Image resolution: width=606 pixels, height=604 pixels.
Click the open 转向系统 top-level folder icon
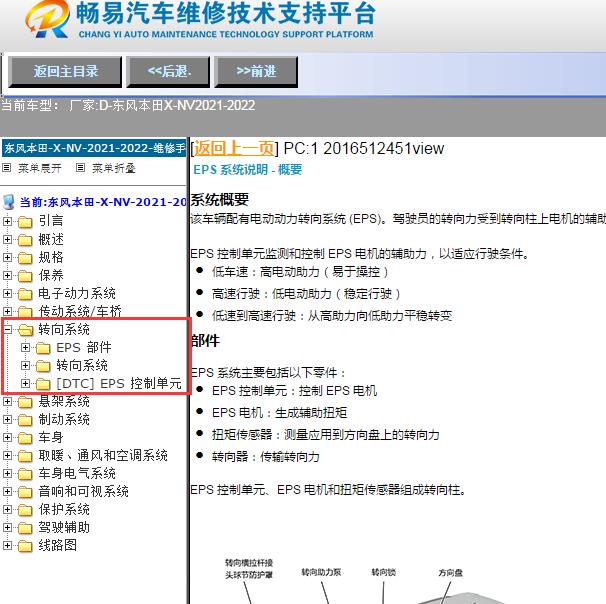click(x=26, y=330)
